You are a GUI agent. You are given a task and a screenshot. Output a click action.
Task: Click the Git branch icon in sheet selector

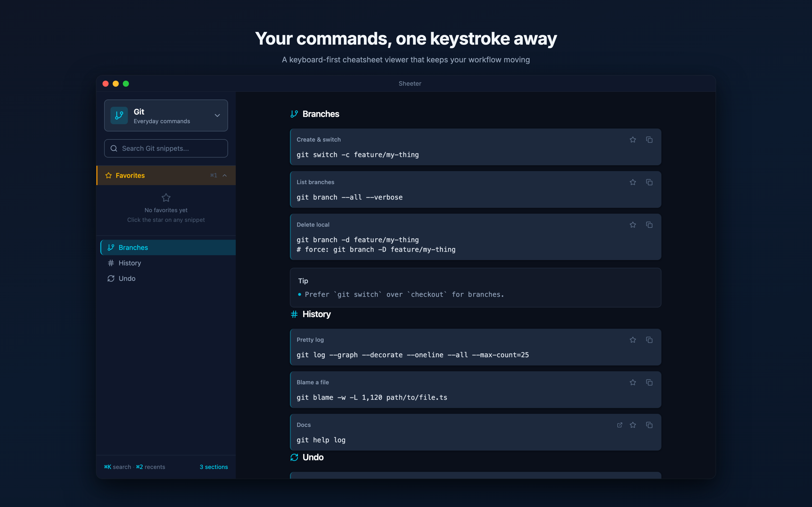(x=119, y=116)
